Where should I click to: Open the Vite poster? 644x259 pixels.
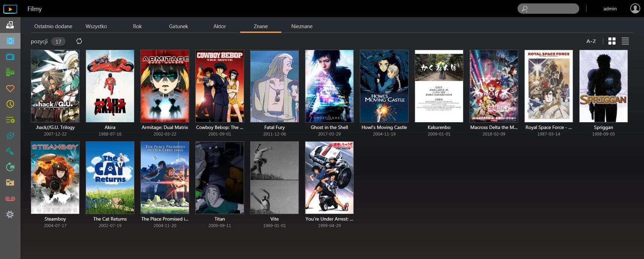coord(274,178)
